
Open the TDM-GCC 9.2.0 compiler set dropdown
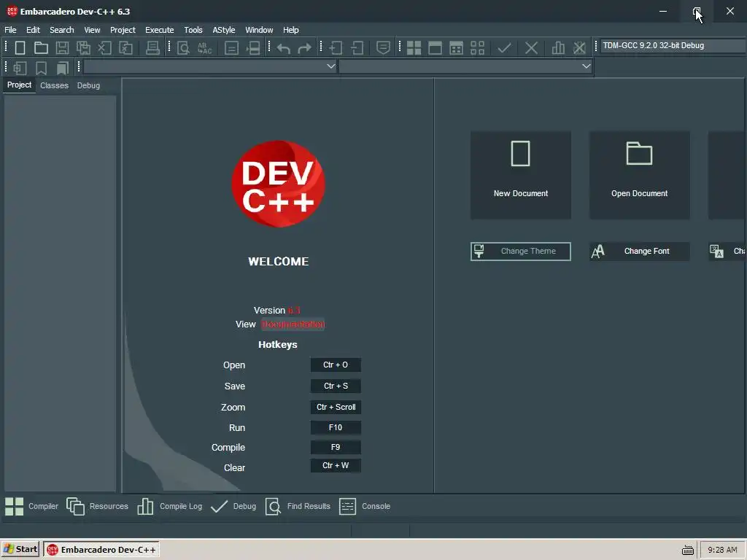(673, 46)
